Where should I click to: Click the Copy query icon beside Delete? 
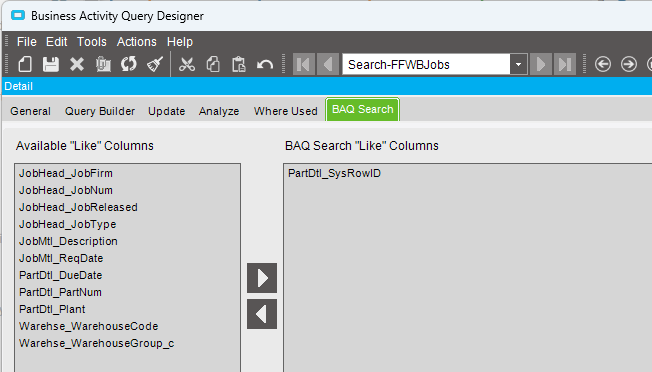[103, 64]
